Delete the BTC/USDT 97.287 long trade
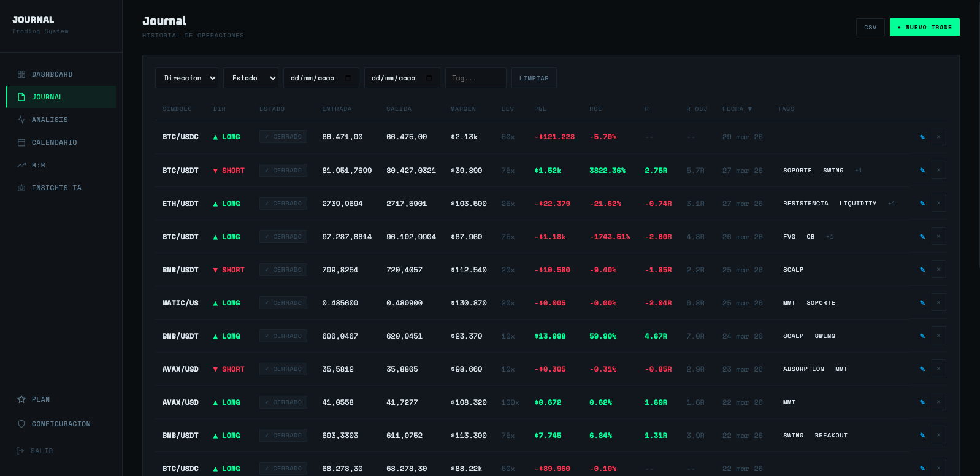 point(938,236)
